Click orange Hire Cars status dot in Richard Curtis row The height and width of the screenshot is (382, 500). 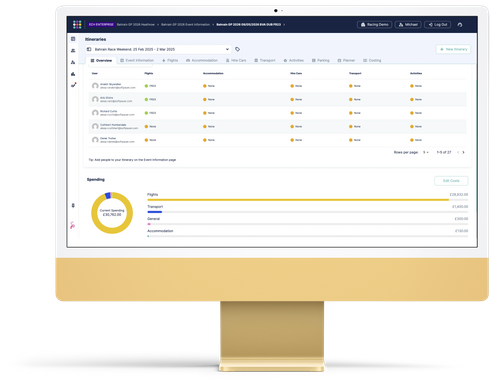coord(292,113)
